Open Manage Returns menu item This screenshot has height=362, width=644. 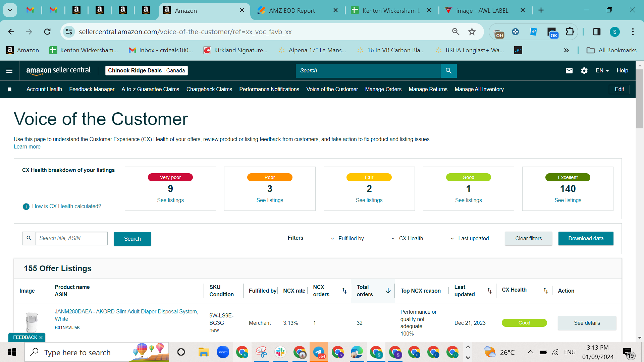428,89
